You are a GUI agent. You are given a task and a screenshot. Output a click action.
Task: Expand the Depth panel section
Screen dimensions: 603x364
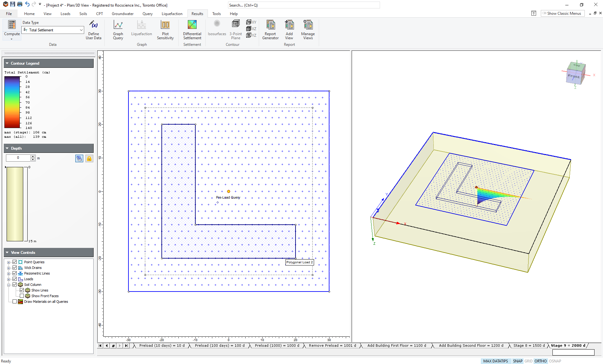(8, 148)
